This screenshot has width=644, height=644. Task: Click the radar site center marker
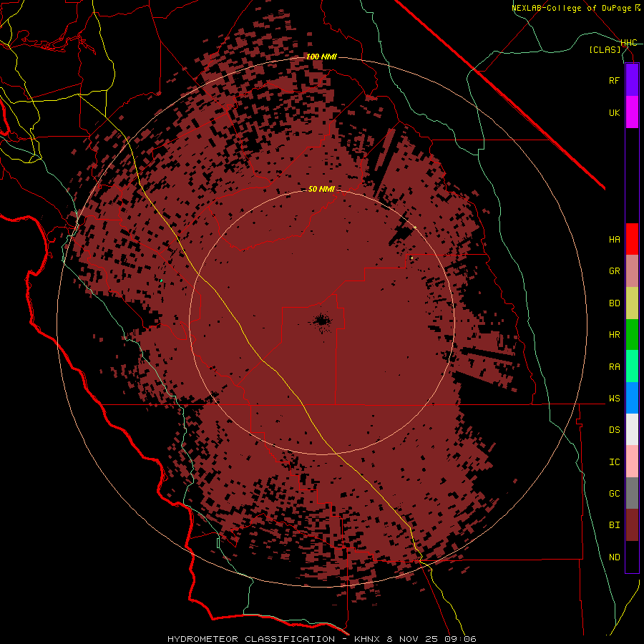point(321,321)
